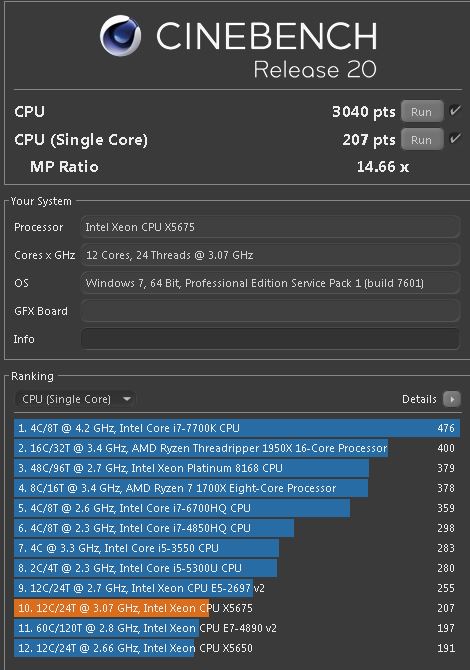Select the Ryzen Threadripper 1950X ranking entry
Viewport: 470px width, 670px height.
237,448
